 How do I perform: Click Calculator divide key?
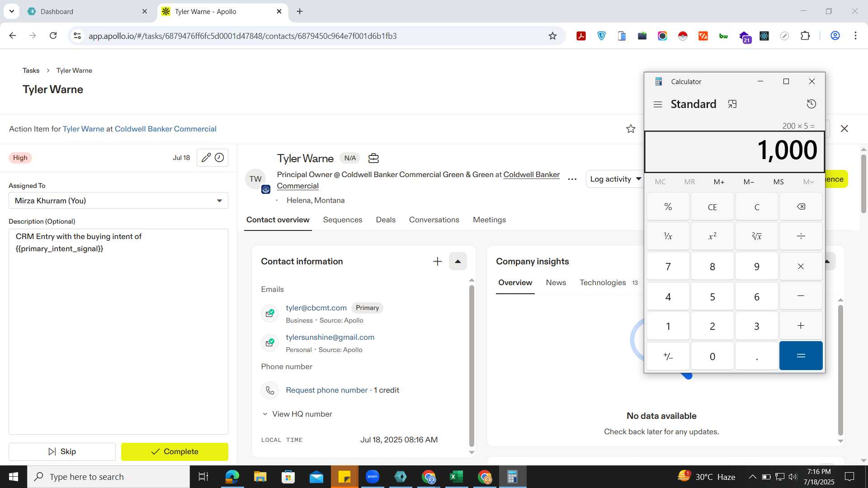pyautogui.click(x=801, y=236)
